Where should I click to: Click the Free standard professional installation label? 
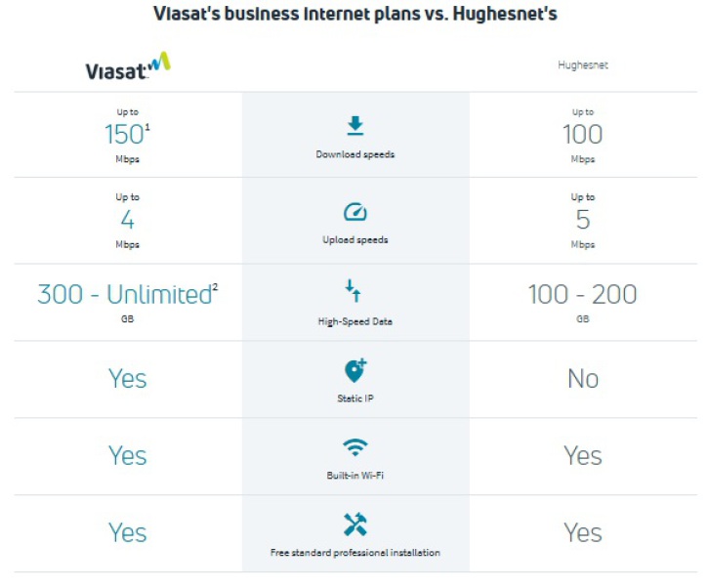(354, 553)
